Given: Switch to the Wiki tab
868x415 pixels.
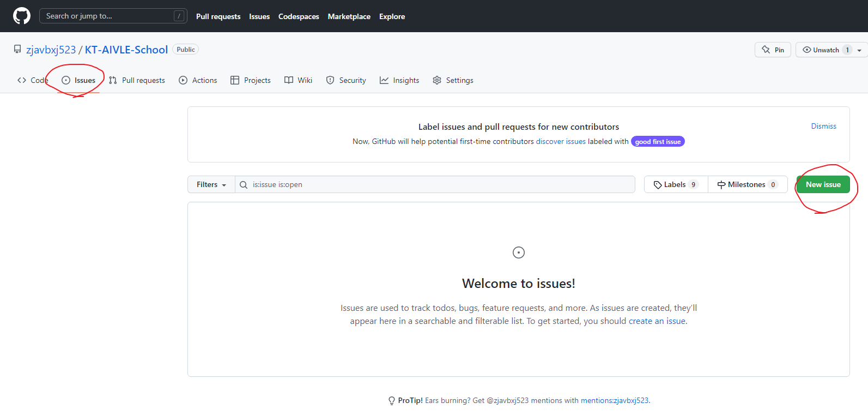Looking at the screenshot, I should coord(299,80).
